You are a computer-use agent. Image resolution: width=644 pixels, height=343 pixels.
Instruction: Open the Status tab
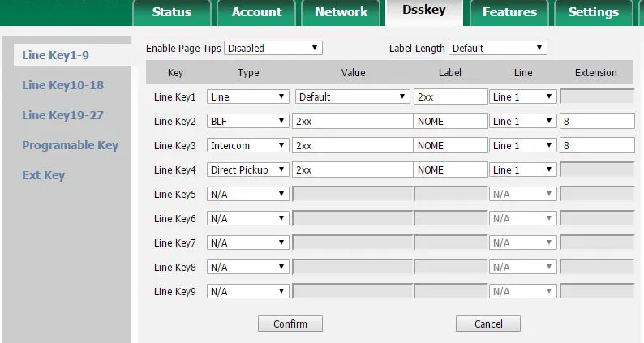tap(171, 12)
